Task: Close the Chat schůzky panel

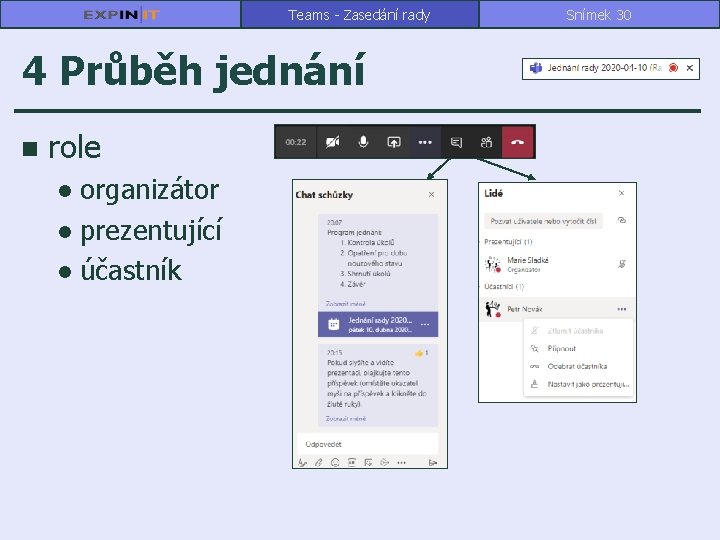Action: click(x=431, y=195)
